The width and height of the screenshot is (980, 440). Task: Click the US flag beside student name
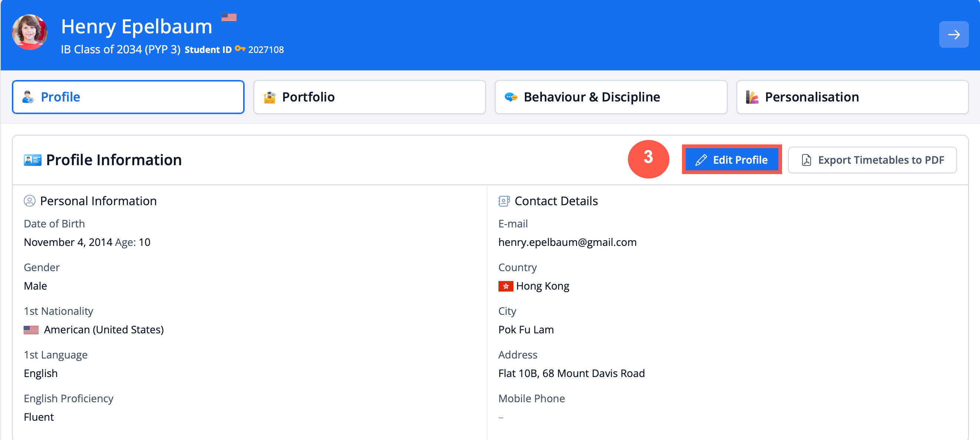click(229, 17)
